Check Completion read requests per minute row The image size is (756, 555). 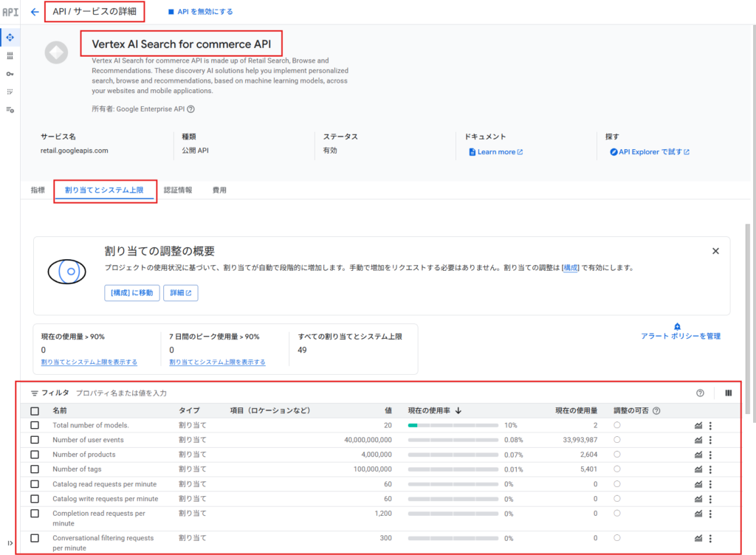pos(35,514)
